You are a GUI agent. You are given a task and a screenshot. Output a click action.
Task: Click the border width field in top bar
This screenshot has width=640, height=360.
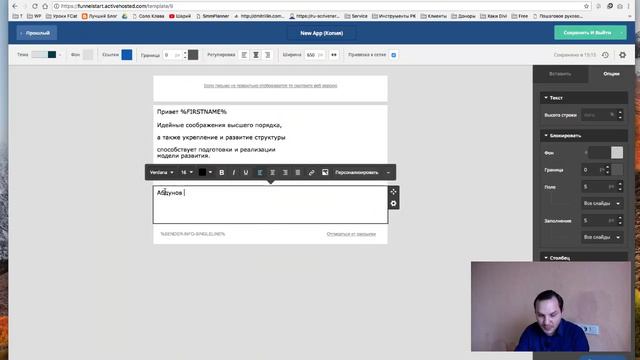172,55
